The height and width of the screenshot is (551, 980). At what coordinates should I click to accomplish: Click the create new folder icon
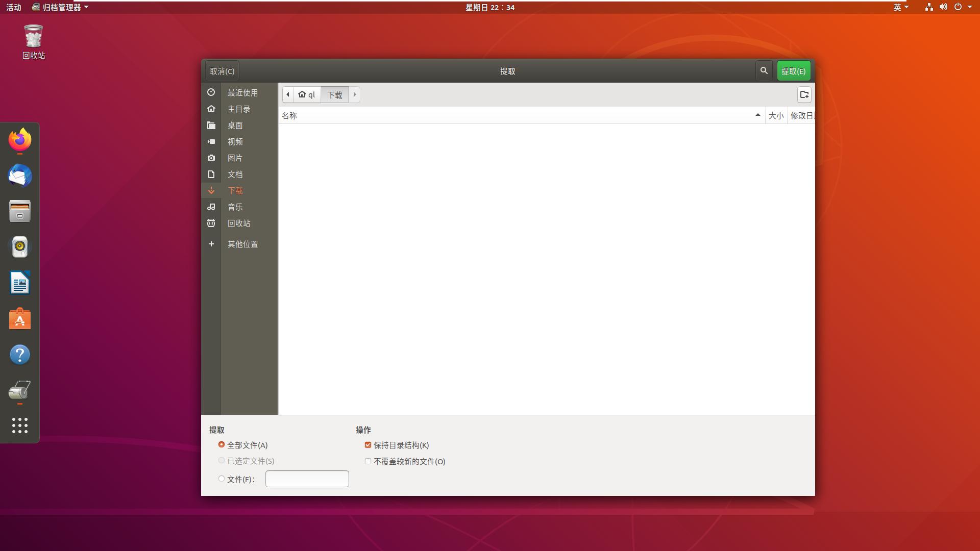[x=804, y=95]
